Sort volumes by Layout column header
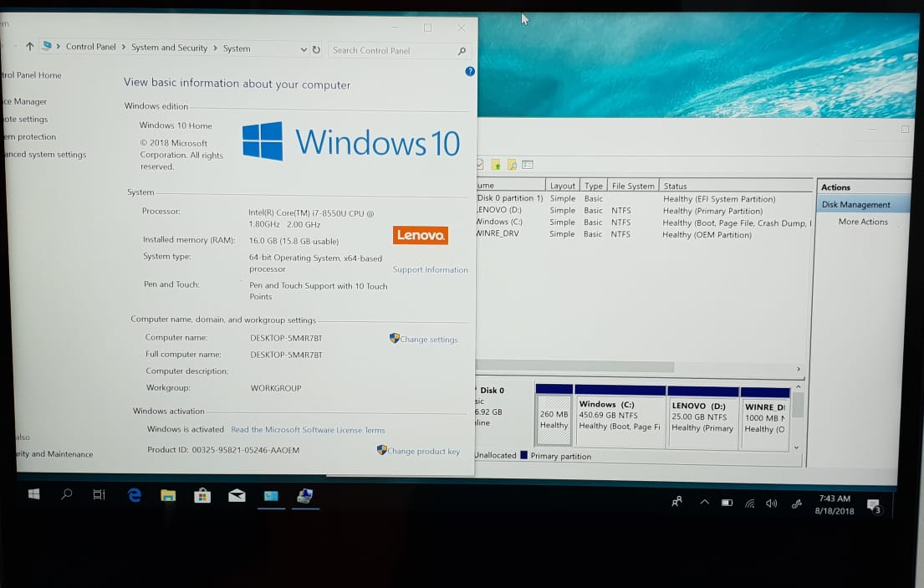This screenshot has width=924, height=588. click(562, 186)
